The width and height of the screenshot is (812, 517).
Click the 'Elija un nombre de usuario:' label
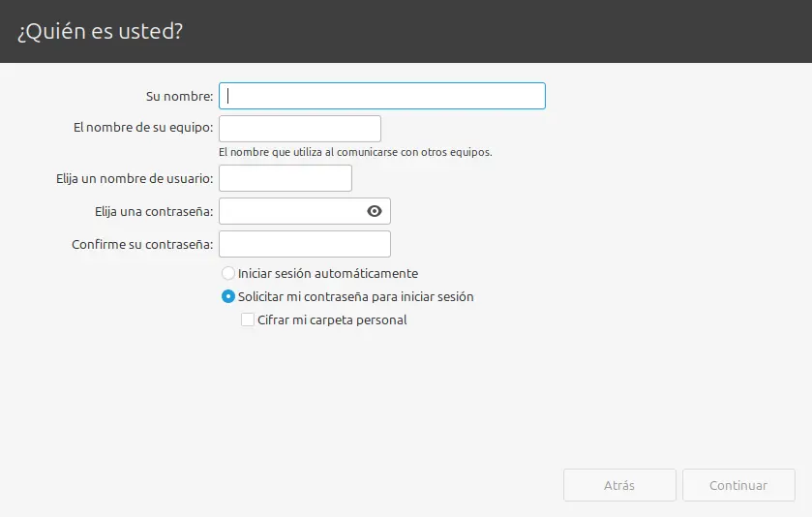coord(135,178)
